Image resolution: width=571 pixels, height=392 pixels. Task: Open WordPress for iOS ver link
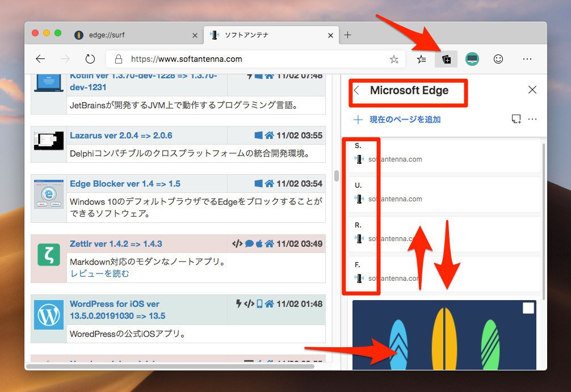point(117,310)
